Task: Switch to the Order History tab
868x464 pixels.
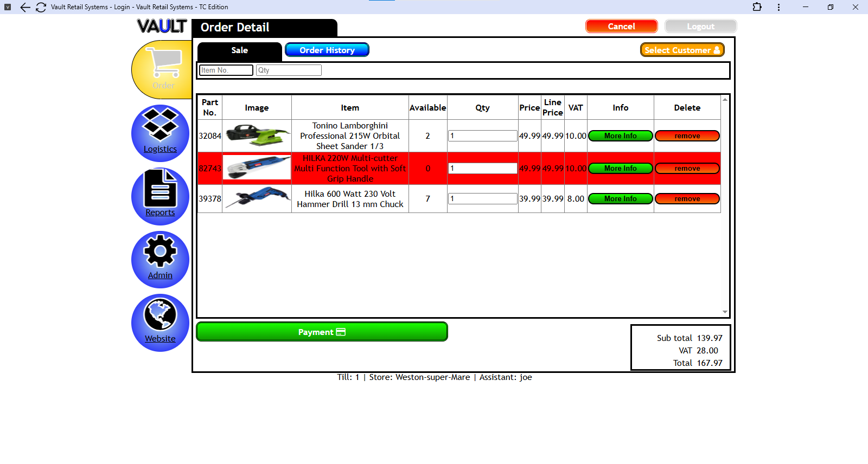Action: pos(327,50)
